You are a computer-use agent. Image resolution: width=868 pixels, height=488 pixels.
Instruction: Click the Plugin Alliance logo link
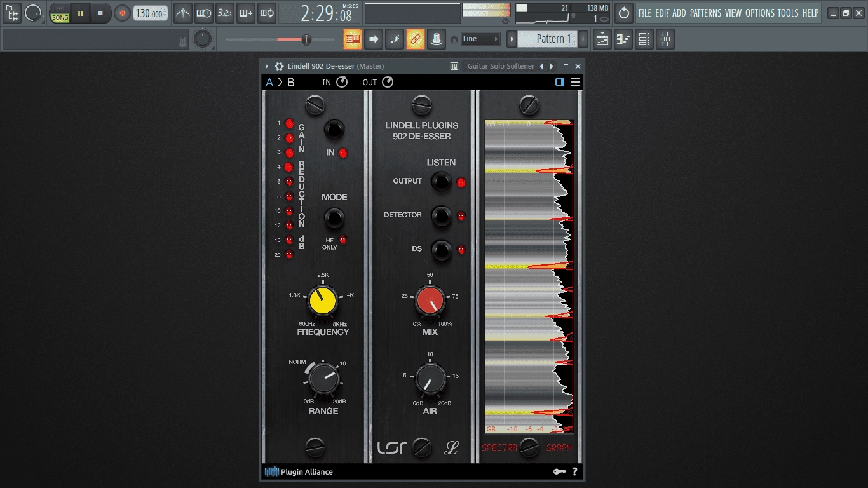point(299,472)
